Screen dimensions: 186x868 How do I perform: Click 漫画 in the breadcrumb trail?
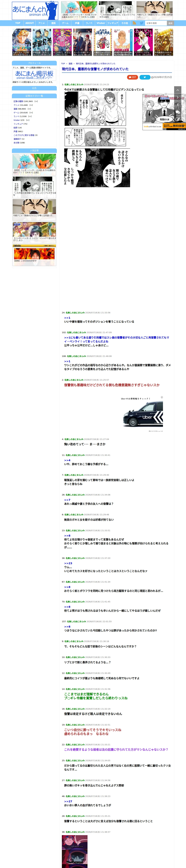[71, 64]
